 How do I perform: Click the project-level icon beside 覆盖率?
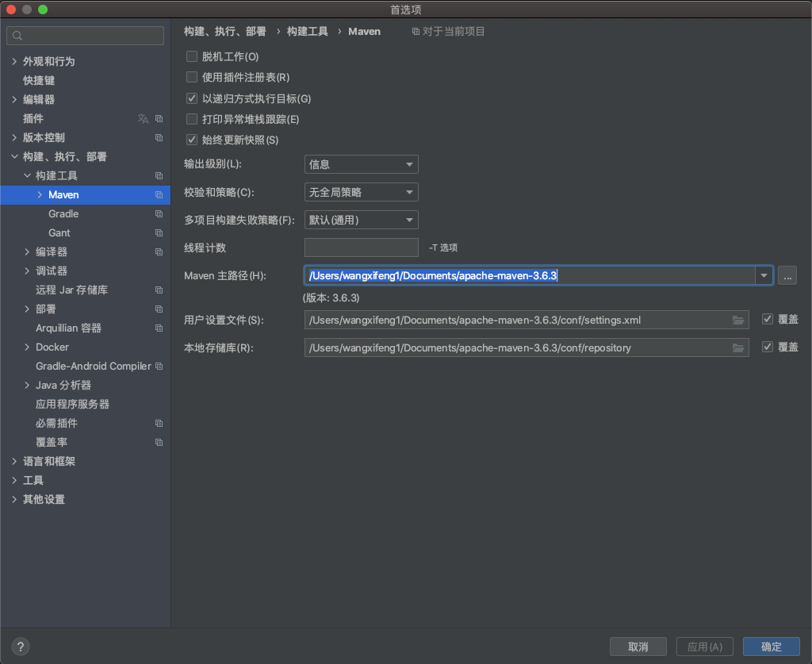tap(159, 443)
